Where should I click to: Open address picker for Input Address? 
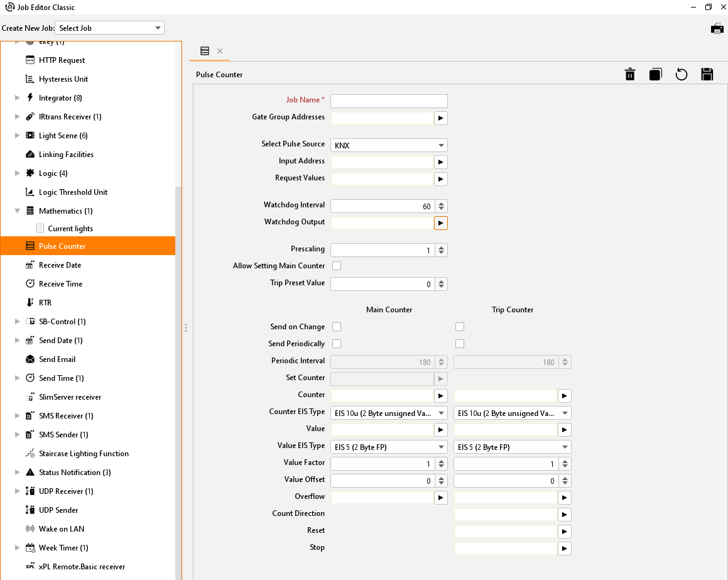(440, 162)
